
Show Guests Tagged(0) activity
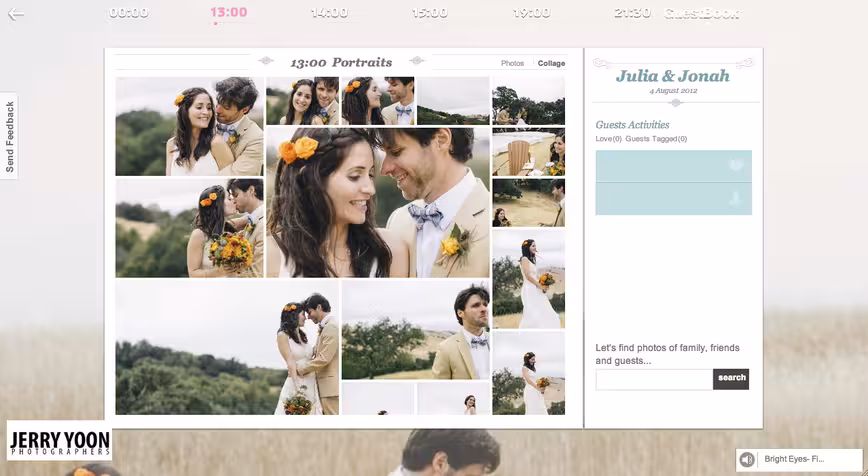coord(656,139)
